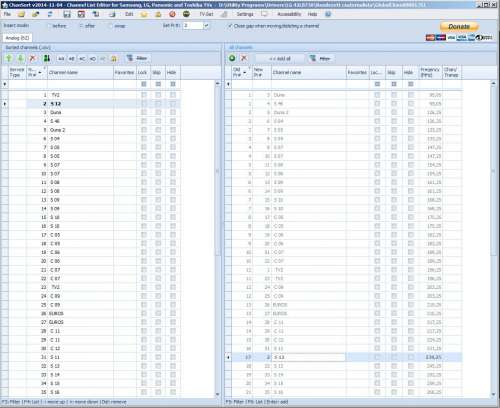Screen dimensions: 500x408
Task: Click the Filter button in sorted channels panel
Action: pos(137,58)
